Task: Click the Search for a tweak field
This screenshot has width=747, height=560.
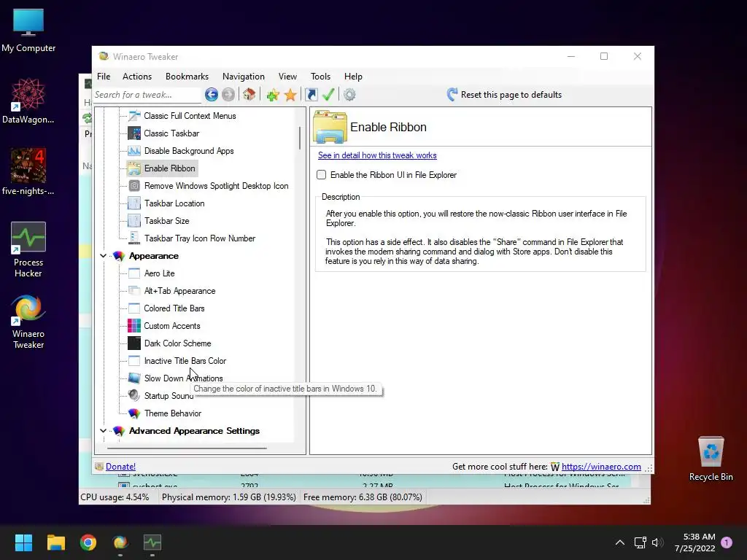Action: click(147, 95)
